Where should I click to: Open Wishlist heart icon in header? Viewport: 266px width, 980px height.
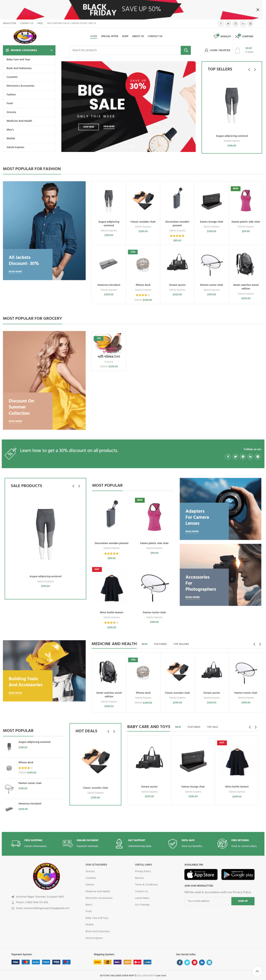[x=216, y=36]
